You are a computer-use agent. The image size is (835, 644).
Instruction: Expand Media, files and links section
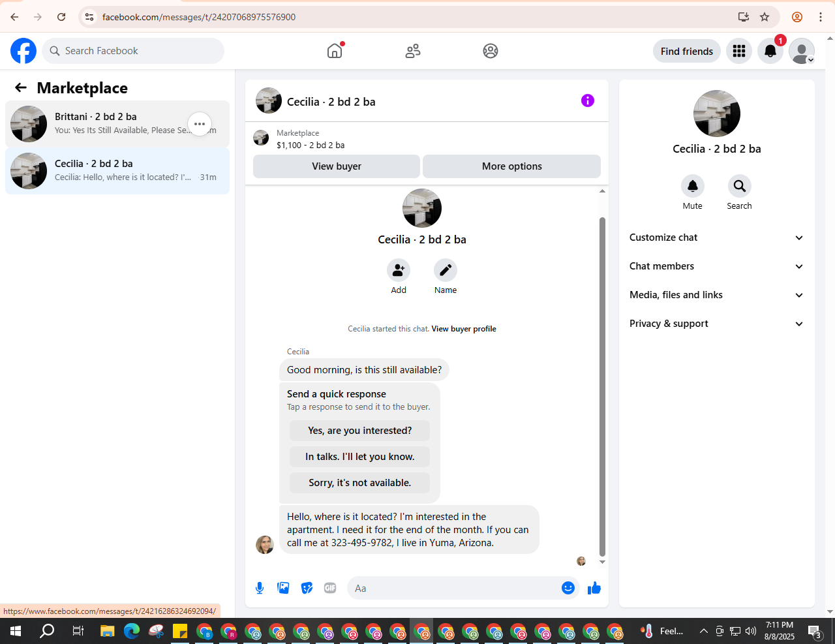(717, 295)
